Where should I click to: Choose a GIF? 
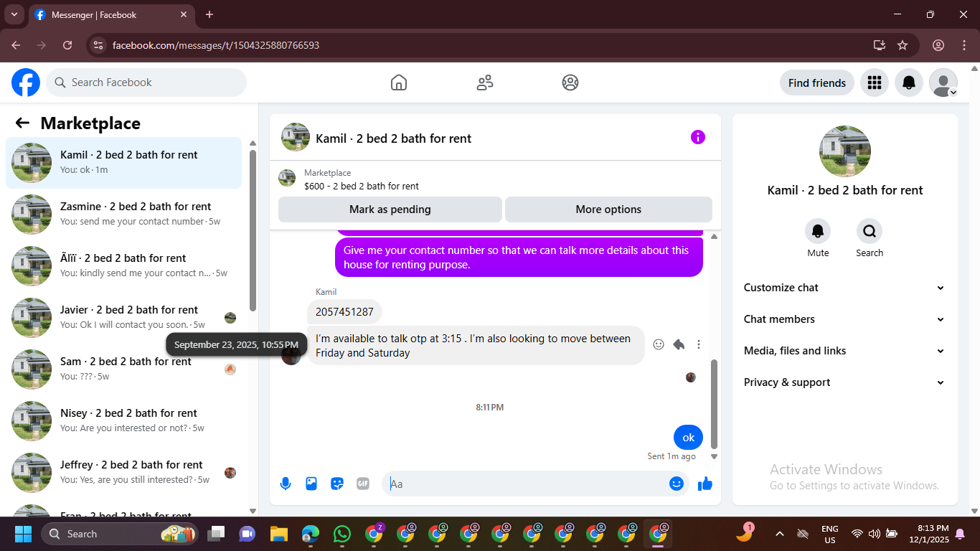363,484
